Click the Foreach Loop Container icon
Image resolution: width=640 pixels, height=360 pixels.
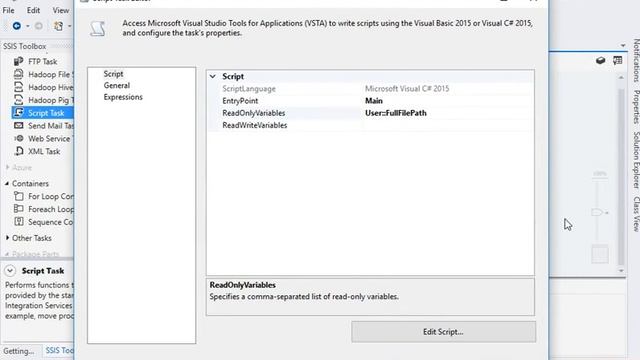coord(18,209)
